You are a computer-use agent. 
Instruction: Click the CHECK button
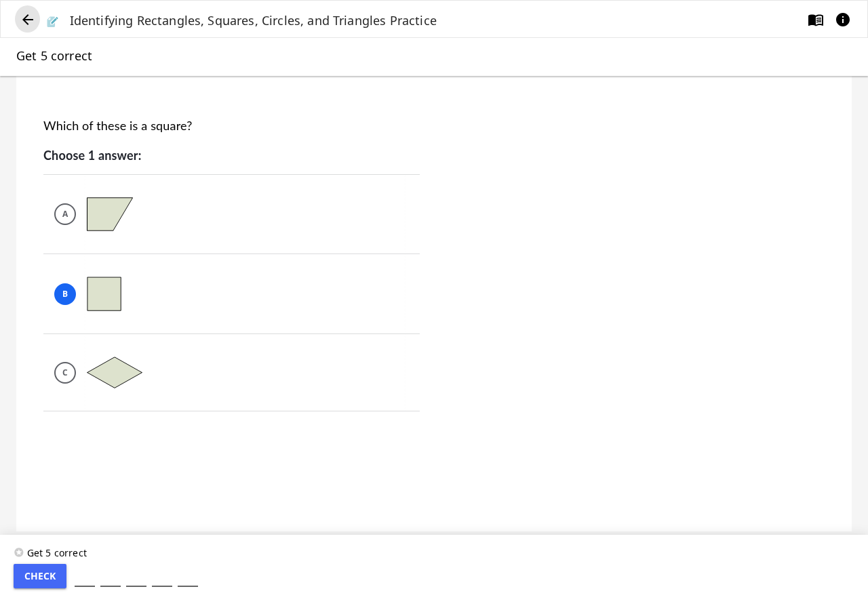tap(40, 576)
